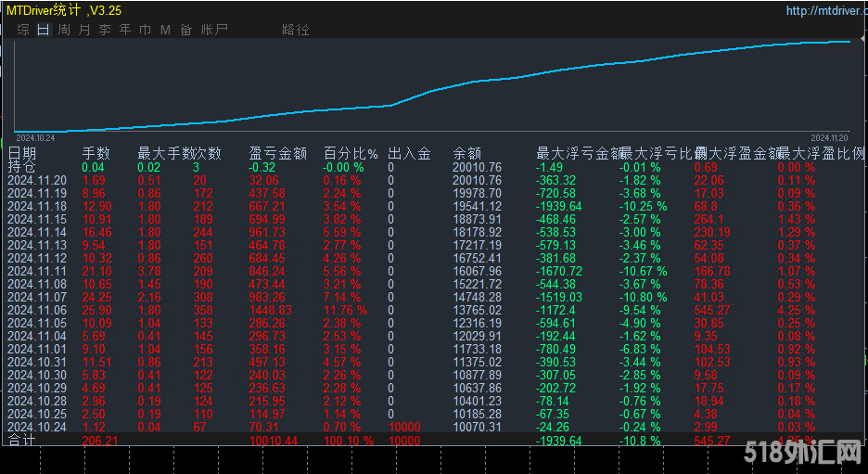Click the 2024.11.20 label under the chart
This screenshot has width=868, height=474.
pos(829,138)
